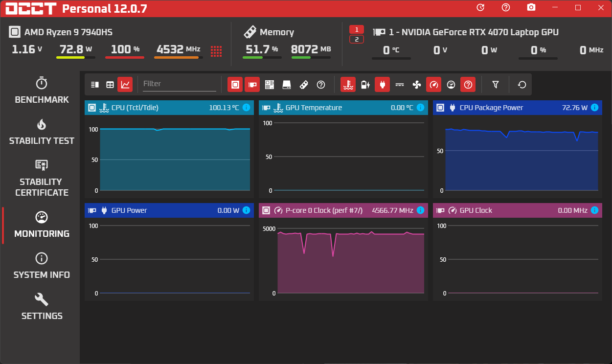Click the thermometer temperature sensors icon
The image size is (612, 364).
[x=347, y=84]
